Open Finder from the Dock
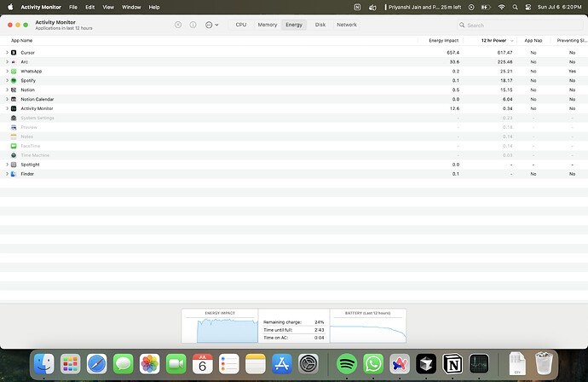The height and width of the screenshot is (382, 588). [43, 364]
